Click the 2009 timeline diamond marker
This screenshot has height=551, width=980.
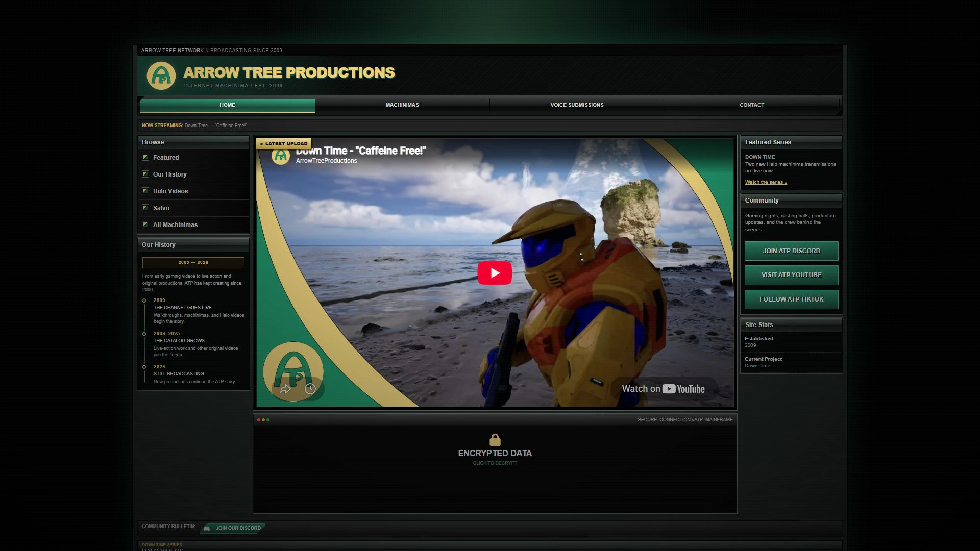(x=144, y=300)
